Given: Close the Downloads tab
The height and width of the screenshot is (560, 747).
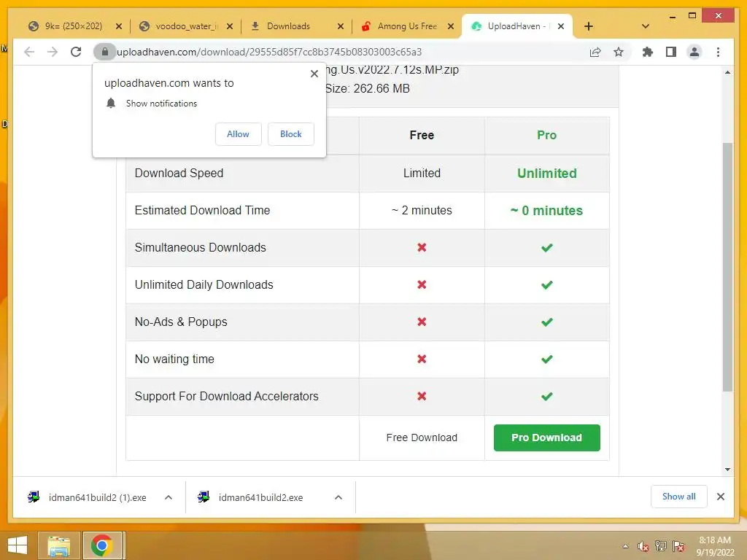Looking at the screenshot, I should pyautogui.click(x=340, y=26).
